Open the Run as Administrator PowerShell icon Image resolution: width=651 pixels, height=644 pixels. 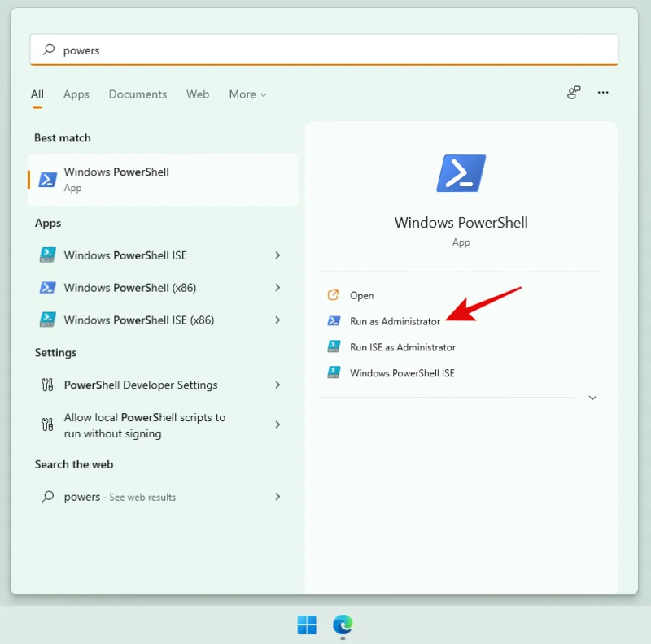pyautogui.click(x=334, y=321)
